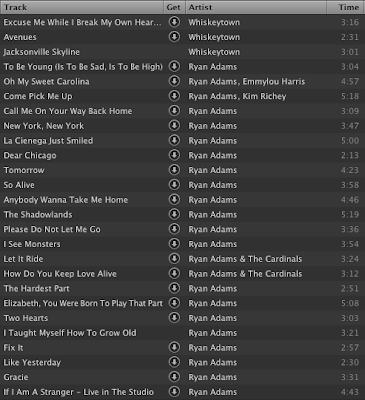The height and width of the screenshot is (400, 365).
Task: Sort list by Artist column header
Action: tap(256, 7)
